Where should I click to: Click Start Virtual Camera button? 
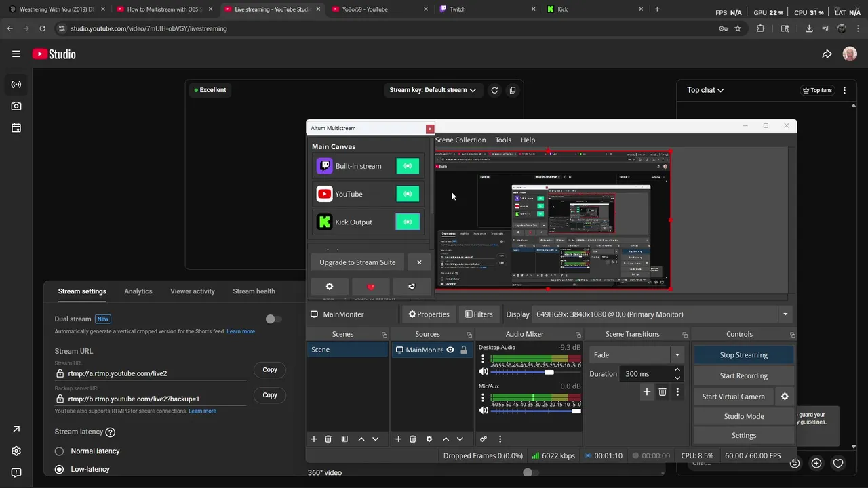[733, 396]
